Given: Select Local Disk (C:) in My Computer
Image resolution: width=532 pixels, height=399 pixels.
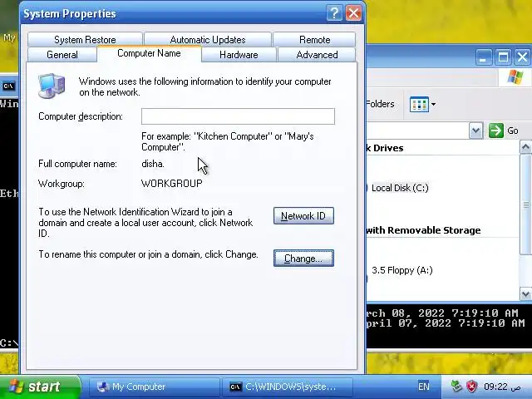Looking at the screenshot, I should point(400,188).
